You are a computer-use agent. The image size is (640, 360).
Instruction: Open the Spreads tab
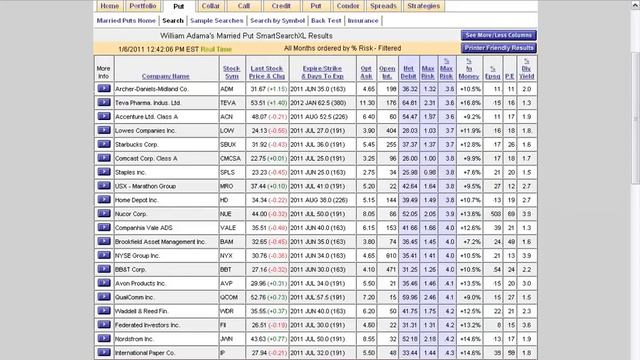click(x=383, y=6)
